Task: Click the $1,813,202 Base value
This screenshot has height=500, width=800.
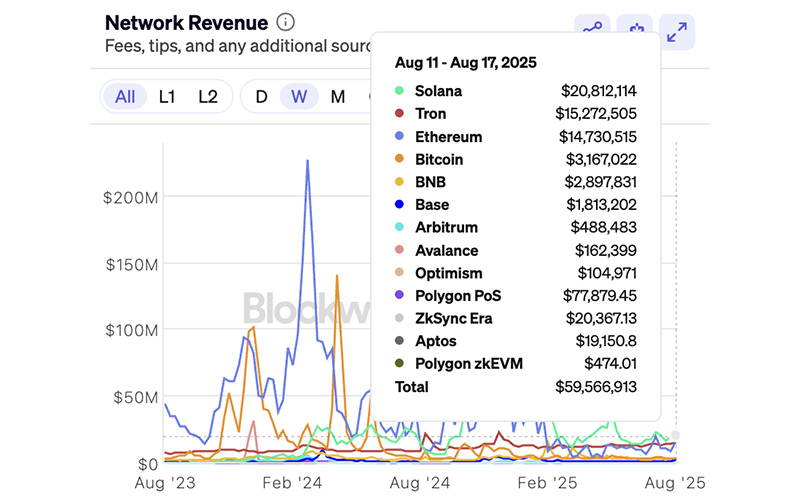Action: click(x=602, y=205)
